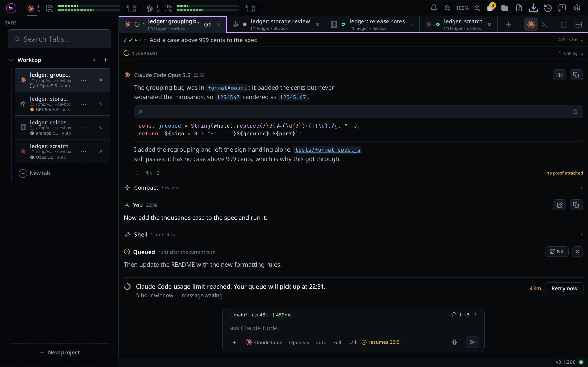Open the tests/format-spec.js link
Viewport: 588px width, 367px height.
pos(327,150)
